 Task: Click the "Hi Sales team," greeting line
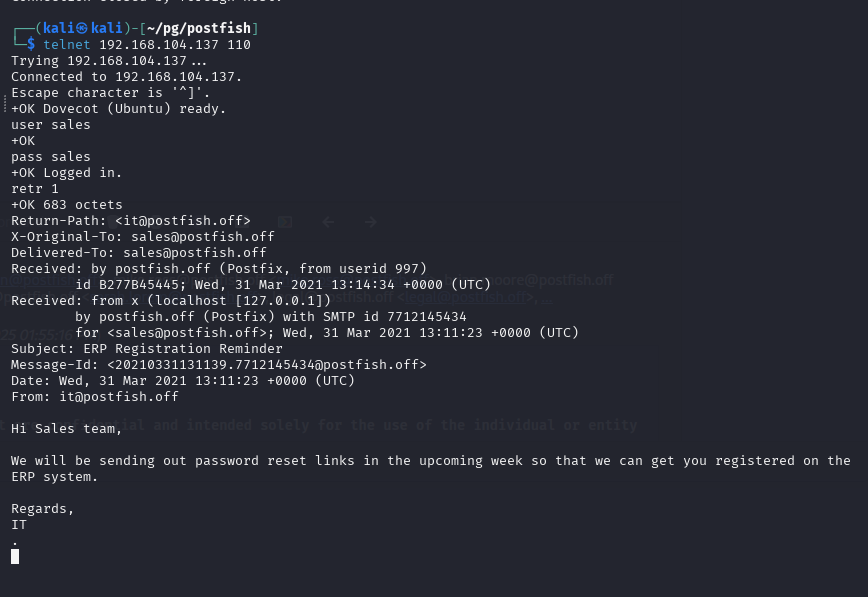(x=66, y=429)
